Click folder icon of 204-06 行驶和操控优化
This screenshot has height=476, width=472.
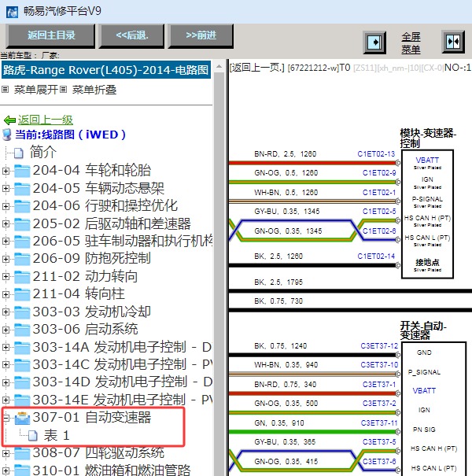tap(22, 206)
